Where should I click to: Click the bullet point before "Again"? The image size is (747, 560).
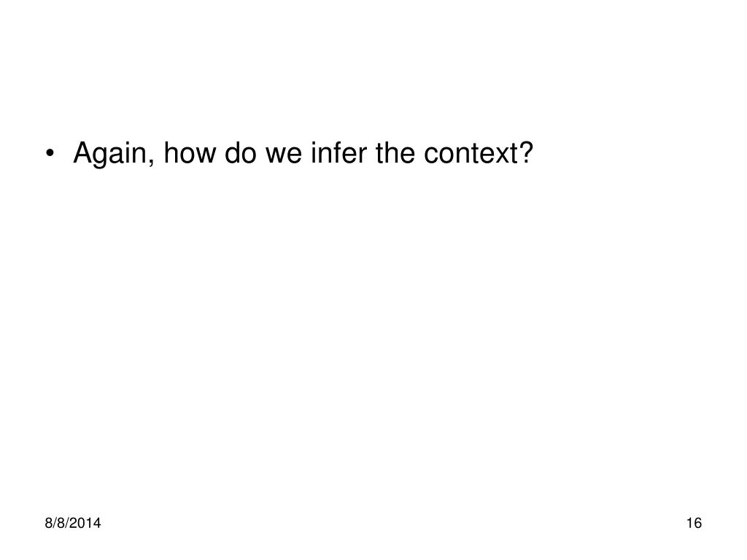tap(50, 155)
